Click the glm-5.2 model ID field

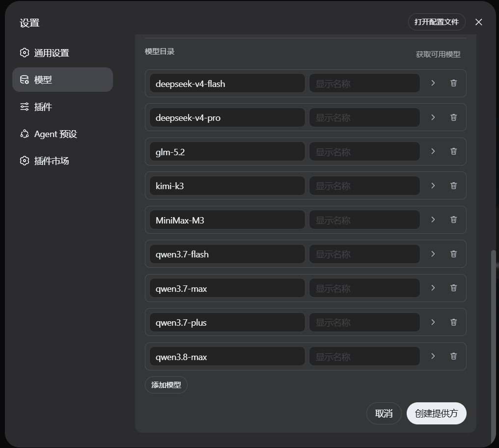[227, 152]
